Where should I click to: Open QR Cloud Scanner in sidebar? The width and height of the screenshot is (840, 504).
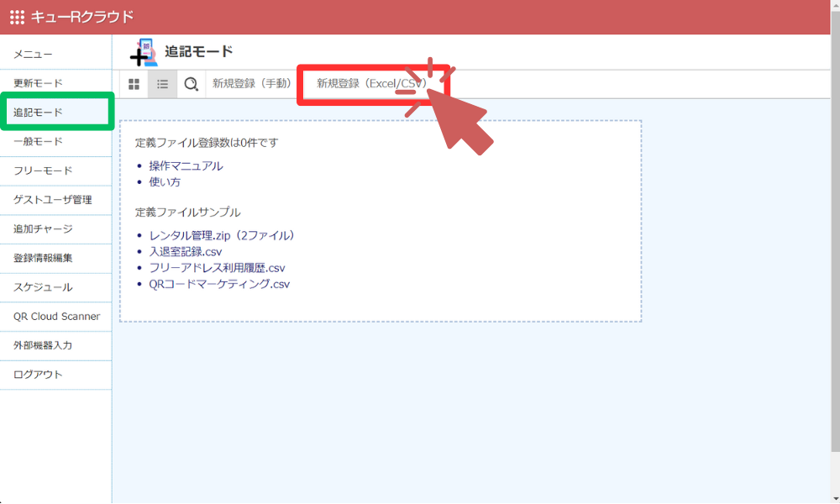(x=55, y=317)
